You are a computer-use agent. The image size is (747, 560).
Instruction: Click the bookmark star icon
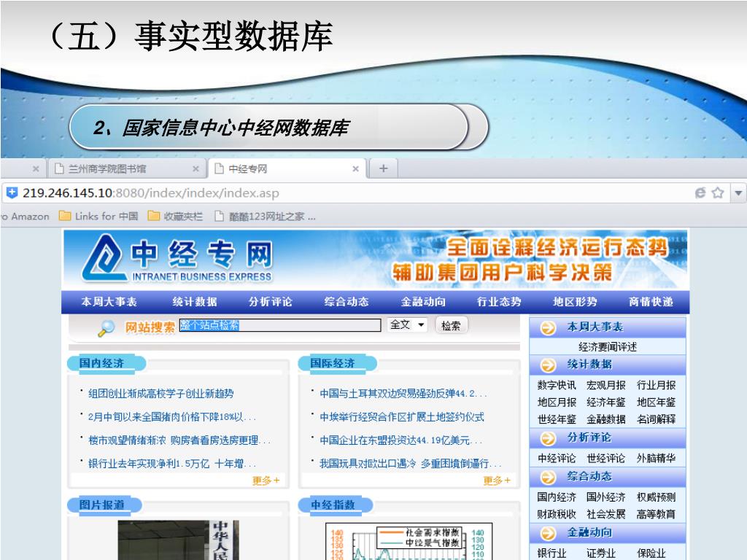(x=718, y=192)
